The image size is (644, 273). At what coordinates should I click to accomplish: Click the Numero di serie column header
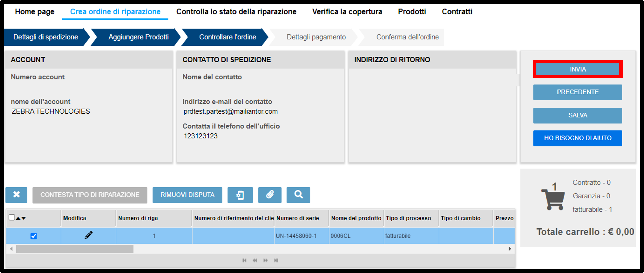click(x=302, y=218)
